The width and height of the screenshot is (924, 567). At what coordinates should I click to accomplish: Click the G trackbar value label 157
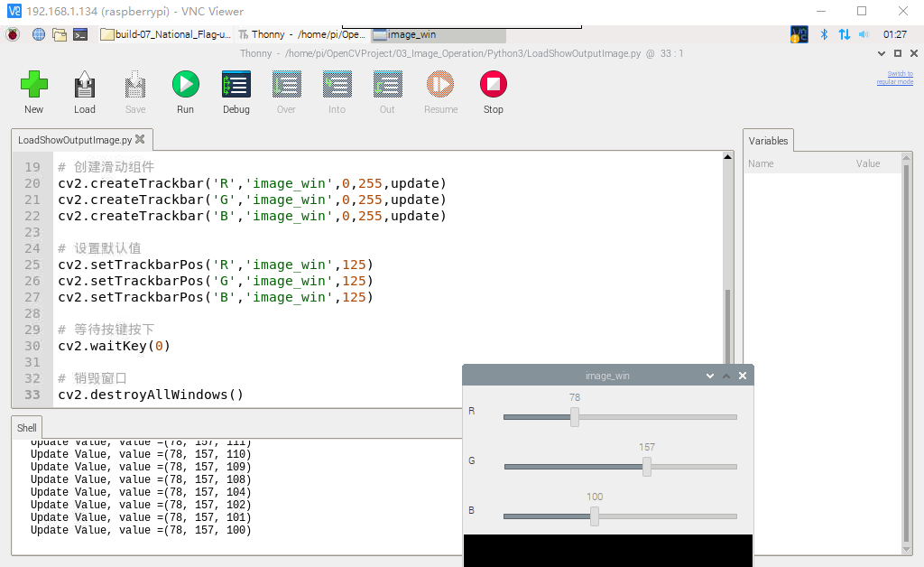click(x=646, y=447)
